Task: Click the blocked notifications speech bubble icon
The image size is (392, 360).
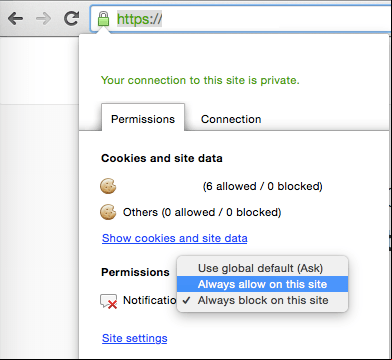Action: pos(109,301)
